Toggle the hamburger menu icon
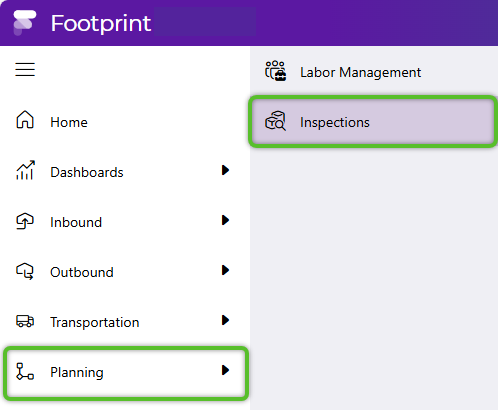Image resolution: width=498 pixels, height=410 pixels. [x=25, y=69]
